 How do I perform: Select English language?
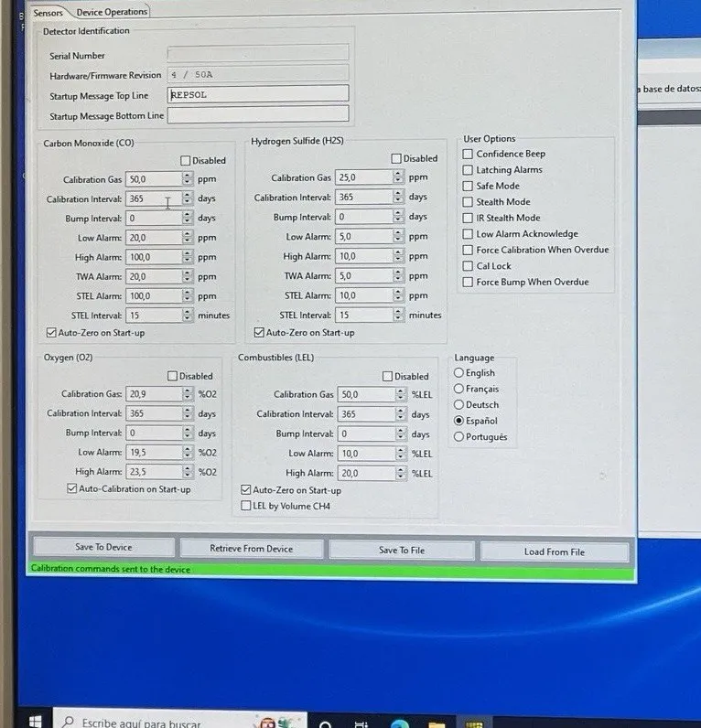click(x=459, y=372)
